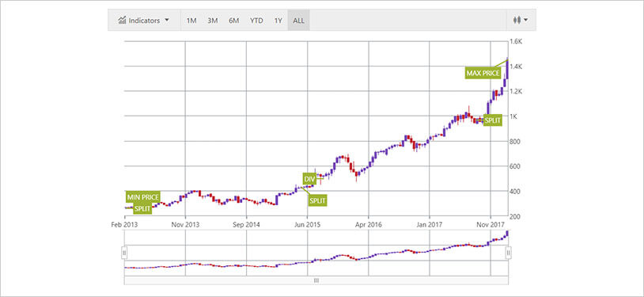Click the Jan 2017 axis label

click(x=430, y=225)
